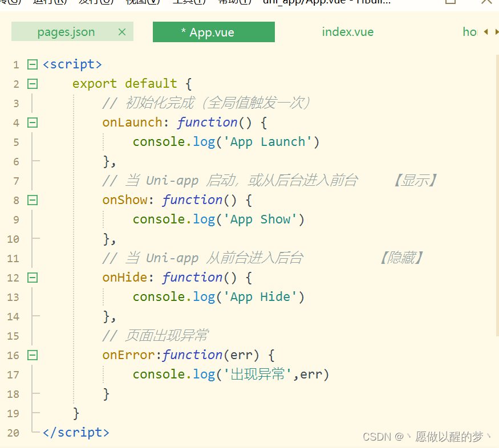Click the opening <script> tag
The height and width of the screenshot is (448, 499).
coord(72,64)
